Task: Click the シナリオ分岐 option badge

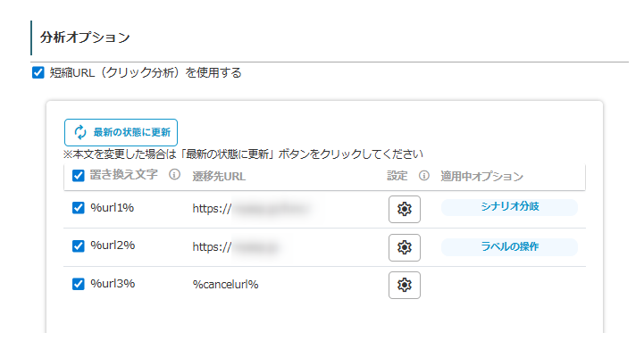Action: pos(509,207)
